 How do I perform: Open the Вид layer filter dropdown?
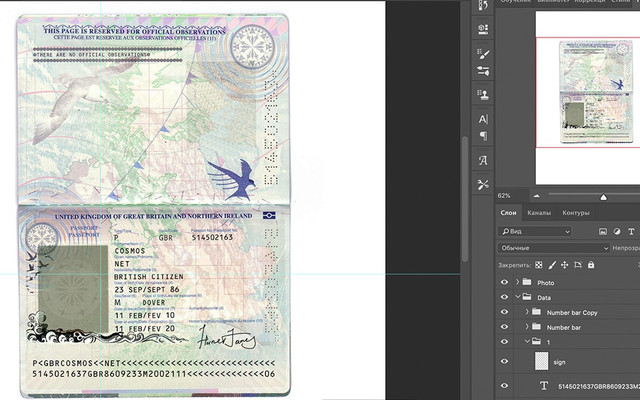(x=534, y=231)
